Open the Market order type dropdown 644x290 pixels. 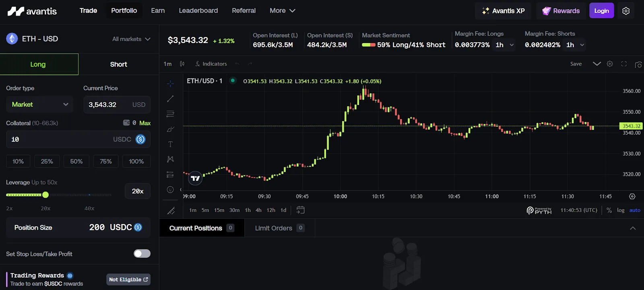39,104
